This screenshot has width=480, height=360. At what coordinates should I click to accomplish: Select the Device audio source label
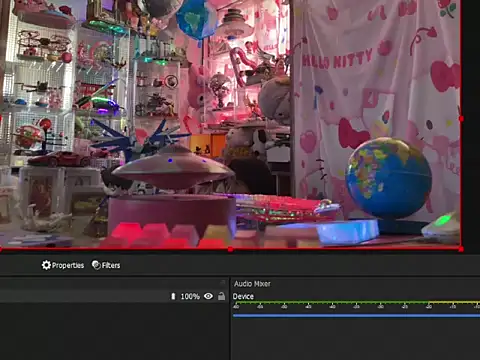tap(243, 296)
